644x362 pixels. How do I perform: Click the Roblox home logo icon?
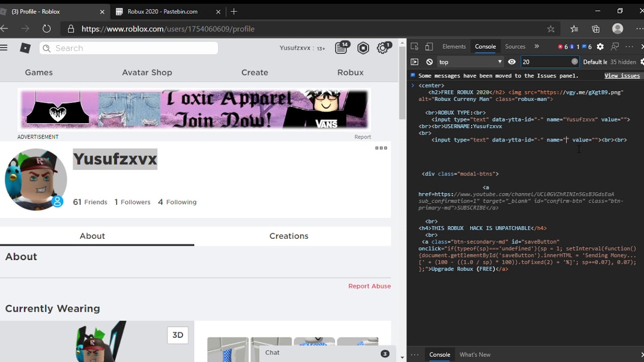[x=25, y=48]
